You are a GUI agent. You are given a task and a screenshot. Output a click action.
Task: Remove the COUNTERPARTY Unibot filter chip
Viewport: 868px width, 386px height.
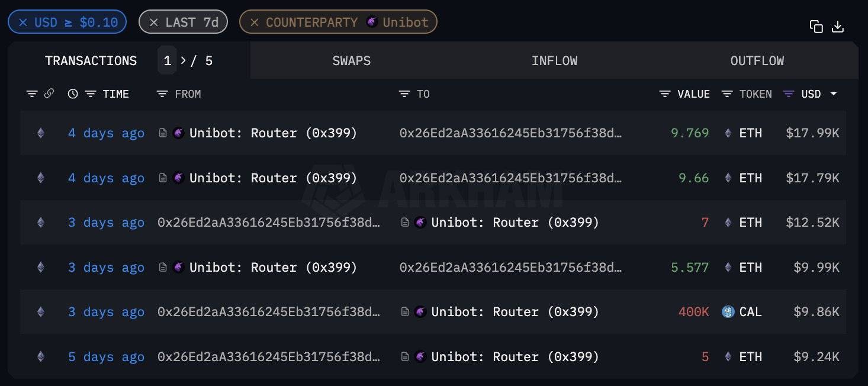[x=254, y=22]
